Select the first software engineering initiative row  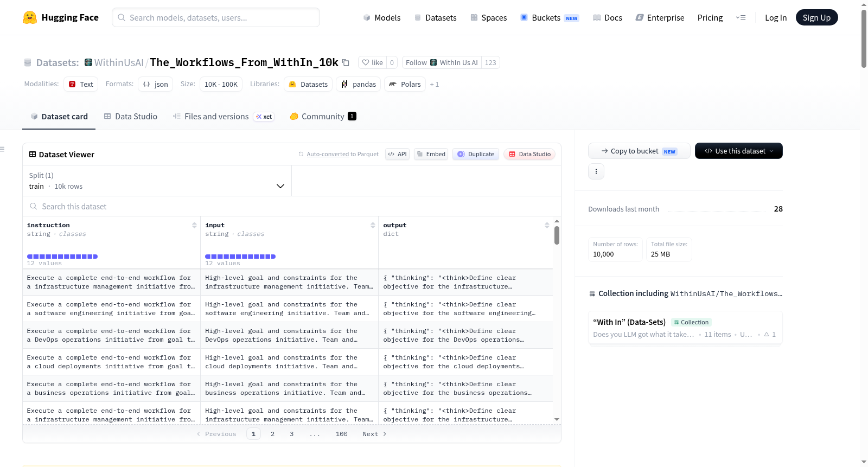click(x=288, y=309)
